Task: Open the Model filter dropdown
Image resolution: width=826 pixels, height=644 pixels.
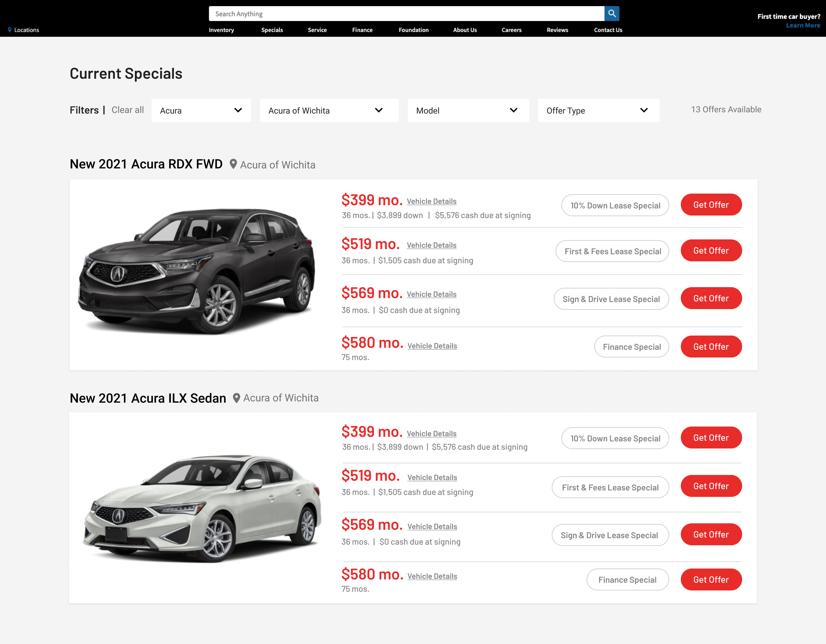Action: (x=468, y=110)
